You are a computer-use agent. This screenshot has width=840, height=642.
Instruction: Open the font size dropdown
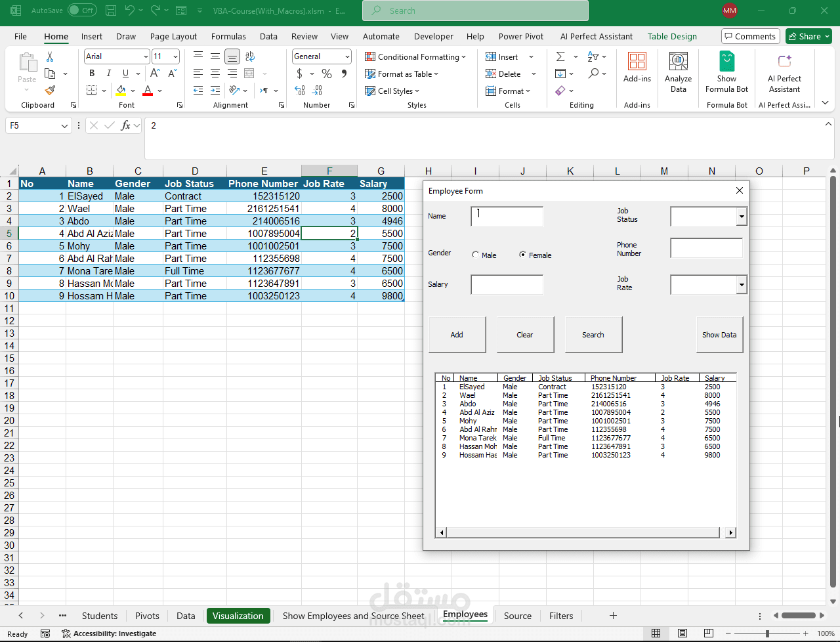(175, 56)
